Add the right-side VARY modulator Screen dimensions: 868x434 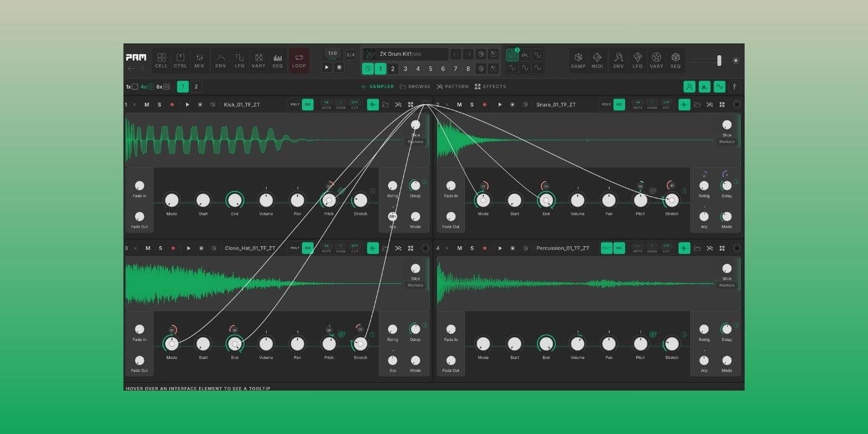pos(657,60)
